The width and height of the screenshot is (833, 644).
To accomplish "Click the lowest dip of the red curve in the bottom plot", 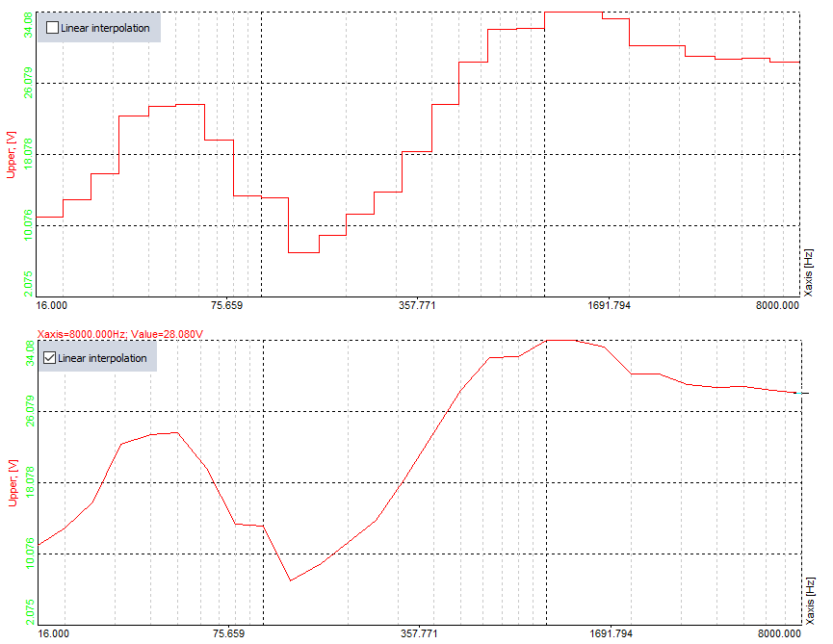I will (292, 581).
